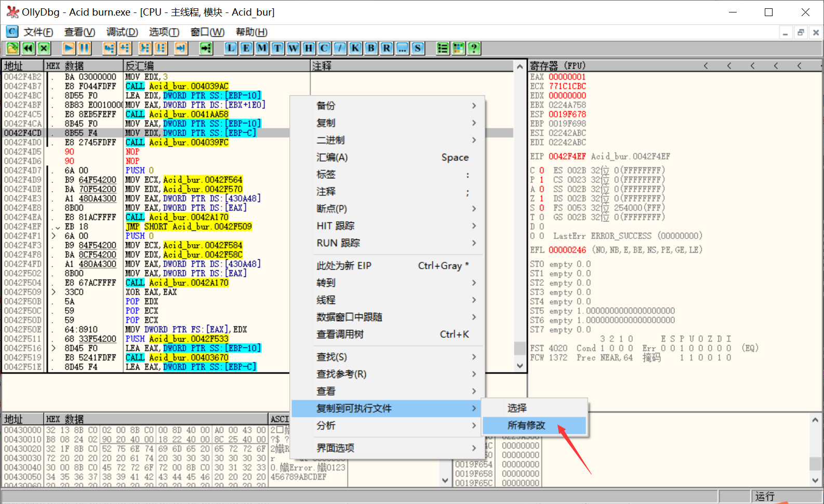This screenshot has width=824, height=504.
Task: Click the help question mark icon
Action: point(474,48)
